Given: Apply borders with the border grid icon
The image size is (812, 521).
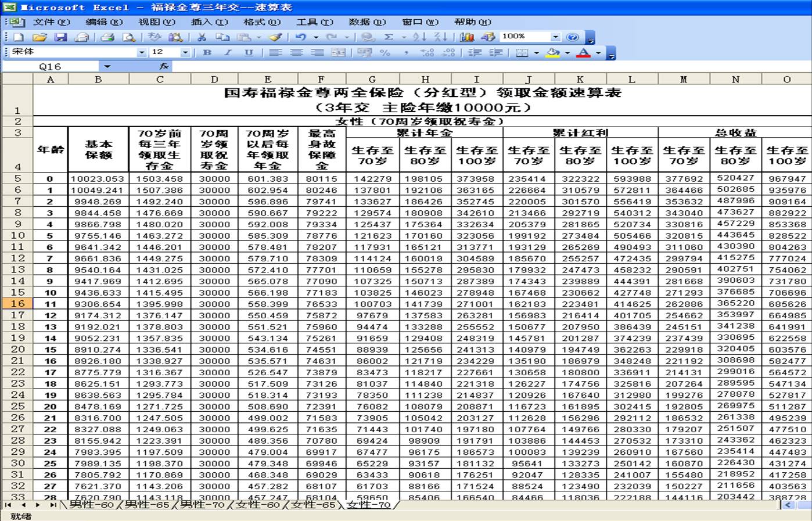Looking at the screenshot, I should tap(522, 53).
